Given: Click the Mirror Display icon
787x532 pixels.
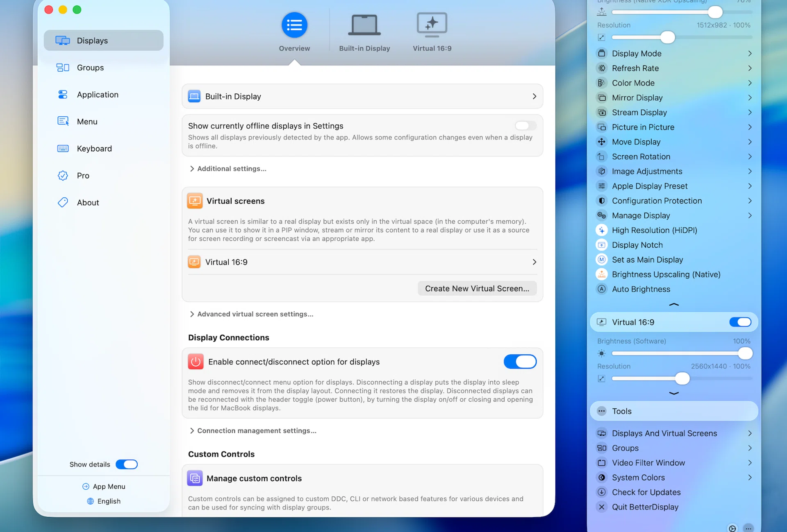Looking at the screenshot, I should point(601,97).
